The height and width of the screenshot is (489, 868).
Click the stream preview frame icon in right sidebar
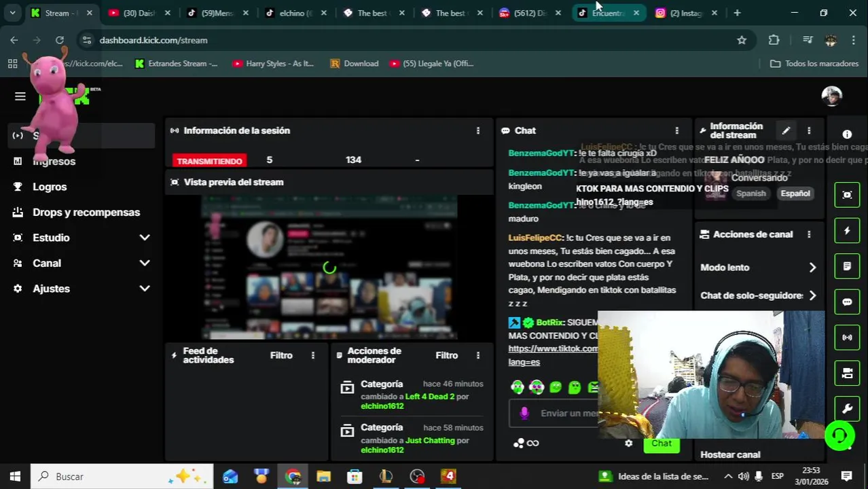pos(847,195)
